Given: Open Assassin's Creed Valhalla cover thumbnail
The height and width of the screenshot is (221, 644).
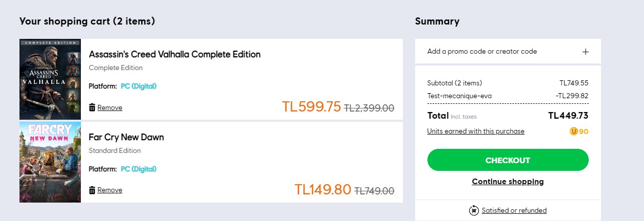Looking at the screenshot, I should click(50, 79).
